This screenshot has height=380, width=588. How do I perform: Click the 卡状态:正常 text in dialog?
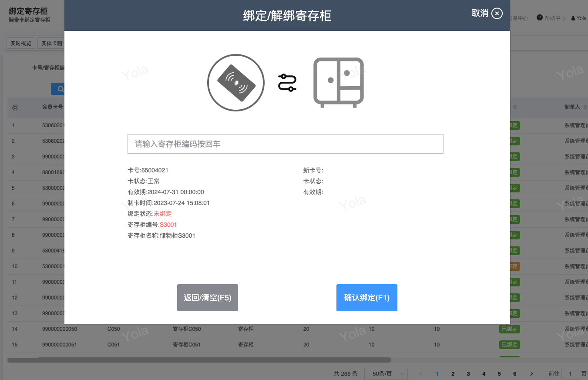tap(144, 181)
